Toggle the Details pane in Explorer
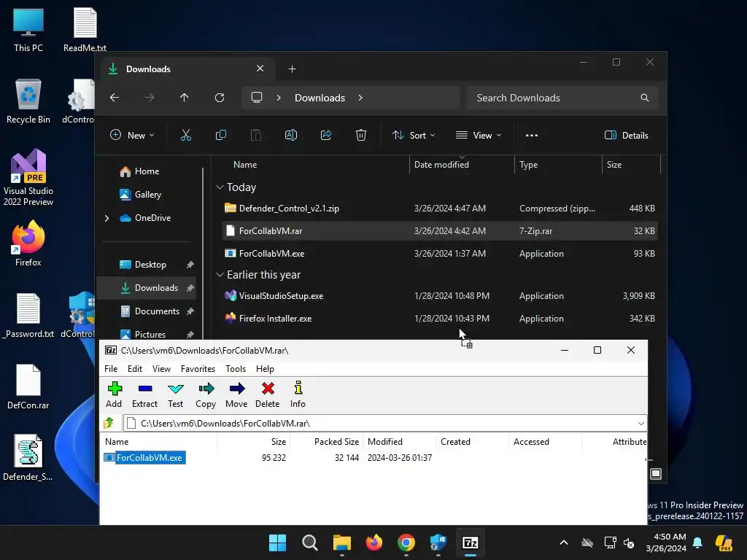This screenshot has width=747, height=560. (626, 135)
